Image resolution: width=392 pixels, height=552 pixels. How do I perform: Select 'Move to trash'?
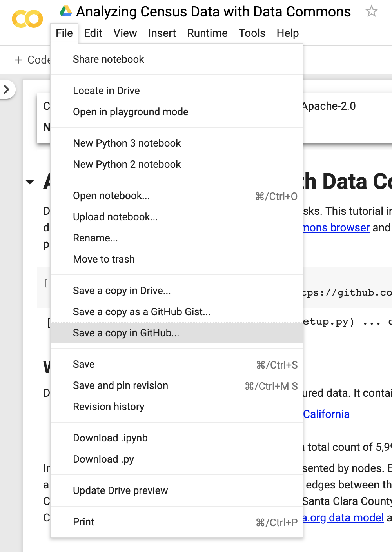click(x=103, y=259)
